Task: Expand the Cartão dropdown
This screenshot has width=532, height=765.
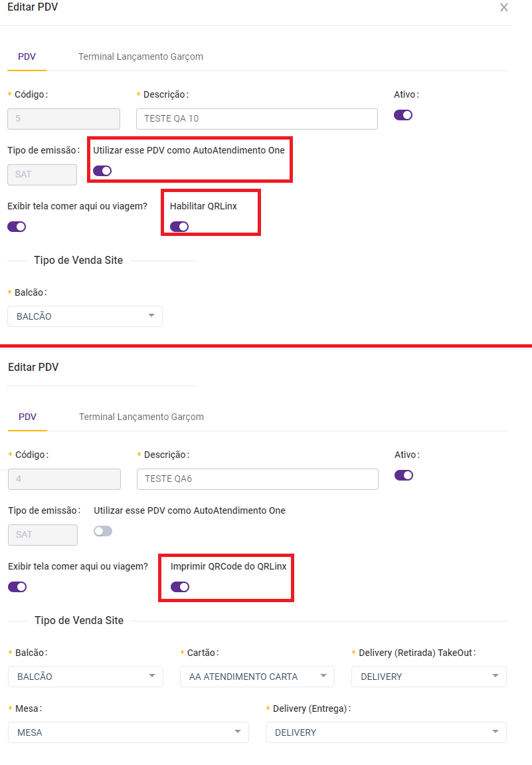Action: tap(257, 677)
